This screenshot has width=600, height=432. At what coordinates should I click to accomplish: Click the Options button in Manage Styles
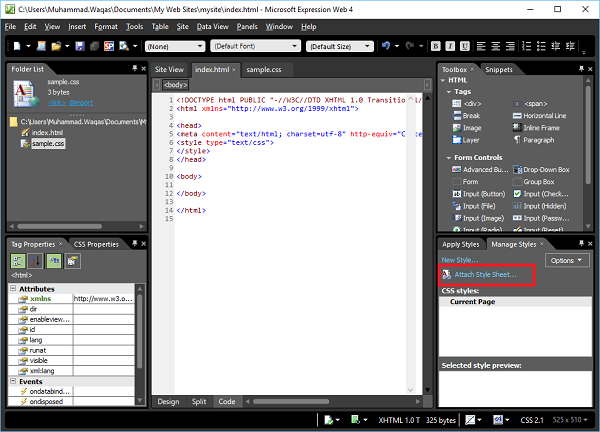(566, 260)
